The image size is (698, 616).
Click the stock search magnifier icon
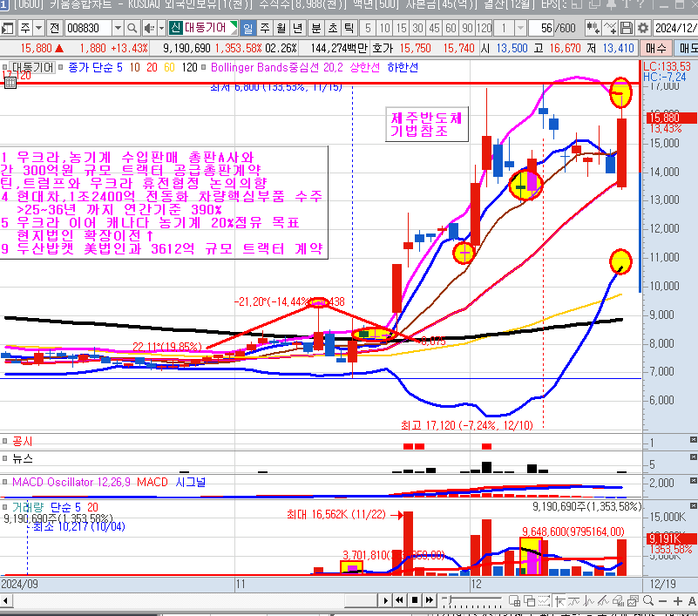point(129,28)
